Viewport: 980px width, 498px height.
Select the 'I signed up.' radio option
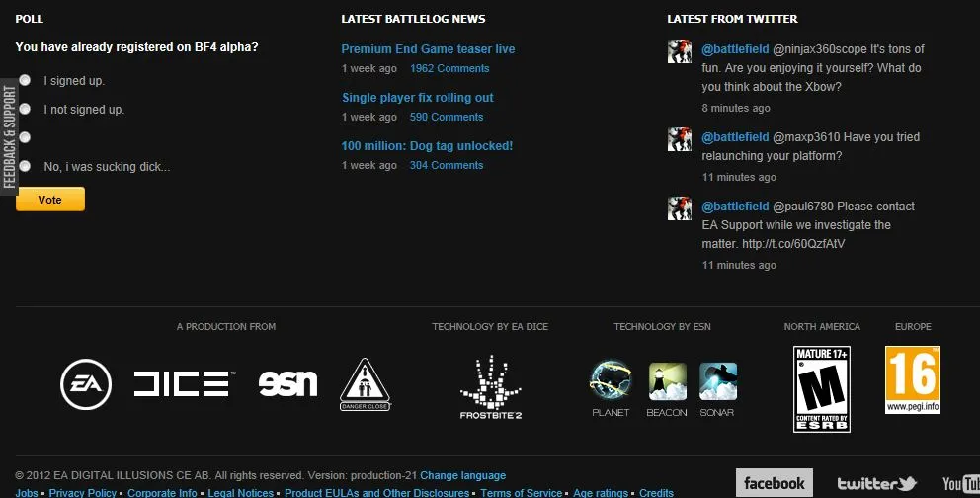[x=25, y=80]
